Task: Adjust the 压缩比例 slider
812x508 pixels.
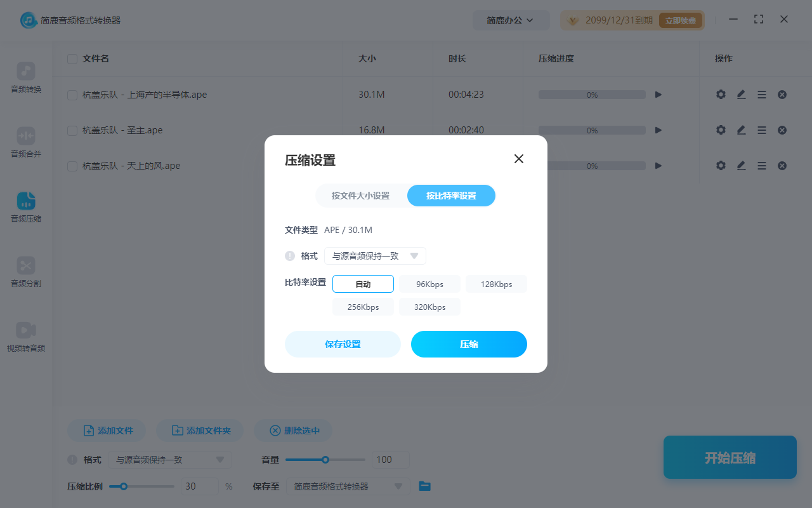Action: point(141,486)
